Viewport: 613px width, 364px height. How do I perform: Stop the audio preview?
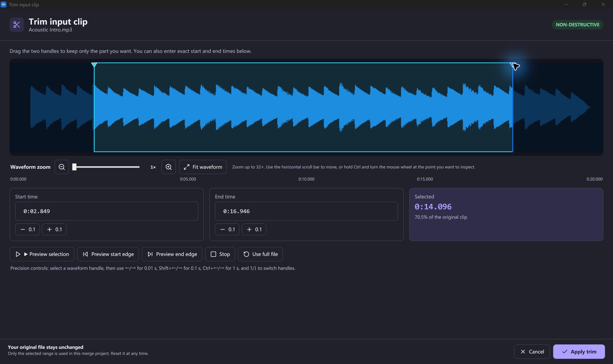pos(220,254)
